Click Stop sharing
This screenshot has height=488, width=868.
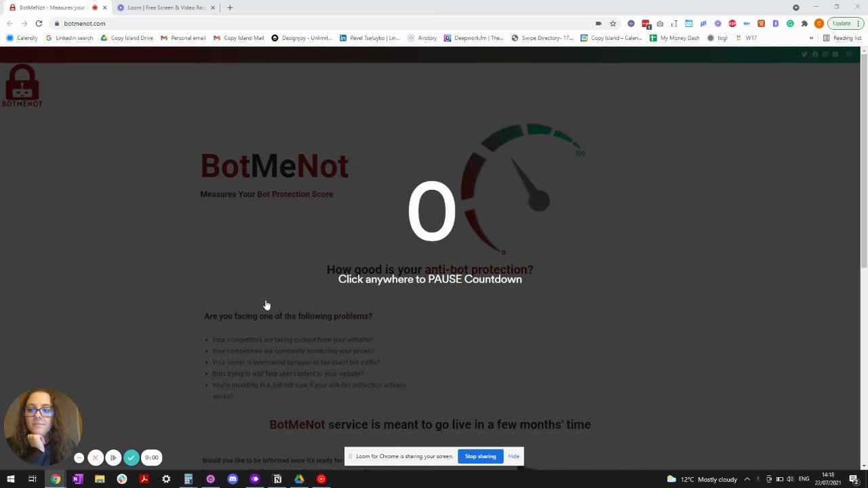[480, 456]
